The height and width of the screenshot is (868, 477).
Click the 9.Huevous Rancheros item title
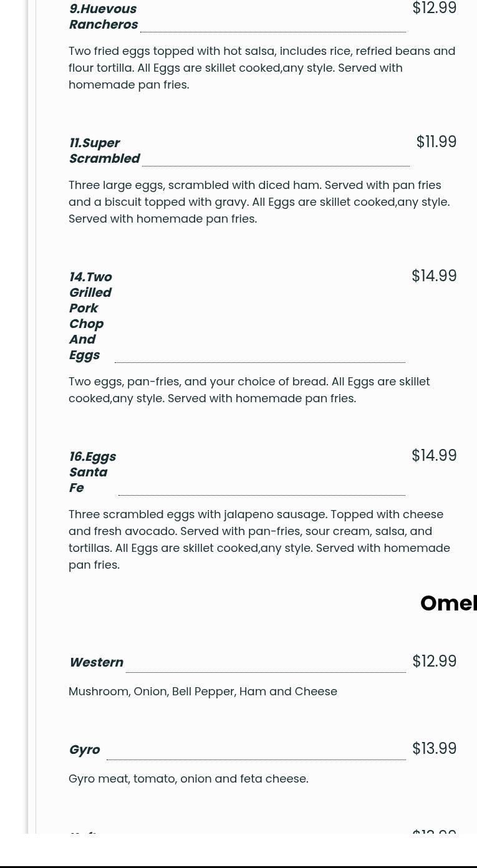(103, 17)
